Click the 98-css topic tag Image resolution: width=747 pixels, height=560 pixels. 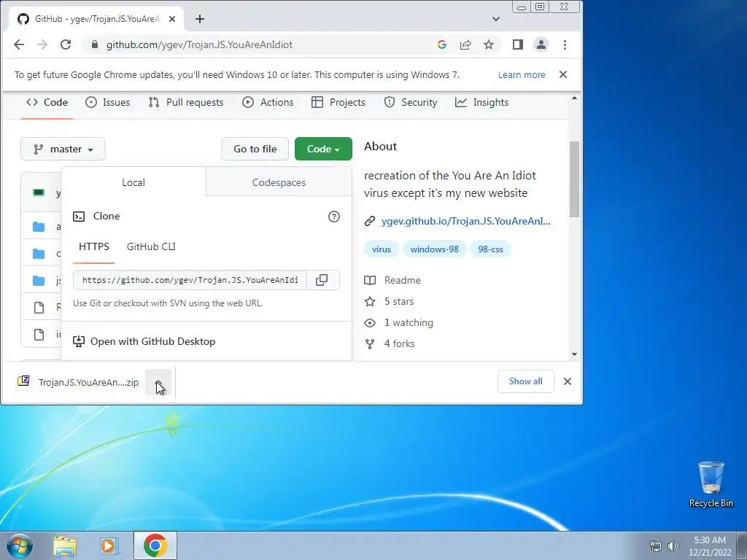pos(490,249)
